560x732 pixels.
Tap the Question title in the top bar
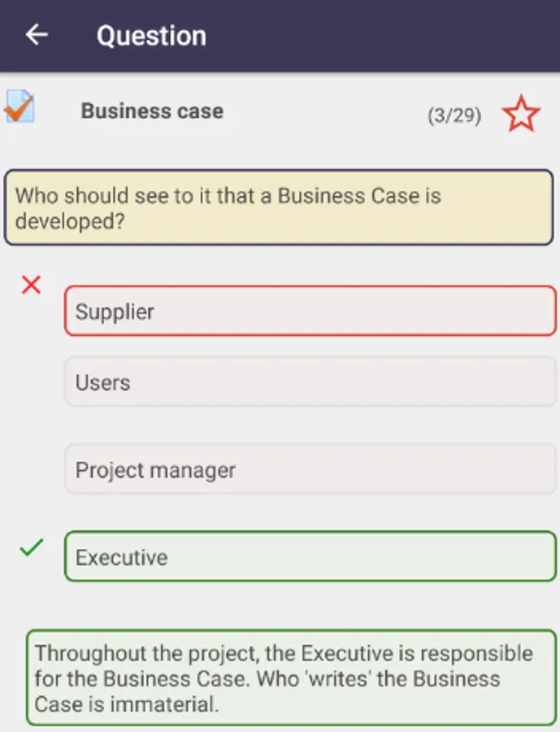tap(150, 35)
